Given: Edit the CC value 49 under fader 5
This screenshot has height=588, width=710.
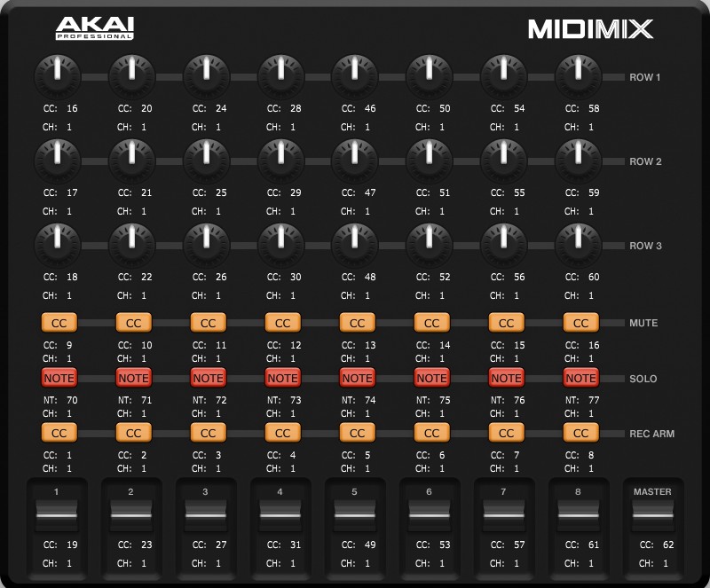Looking at the screenshot, I should click(370, 545).
